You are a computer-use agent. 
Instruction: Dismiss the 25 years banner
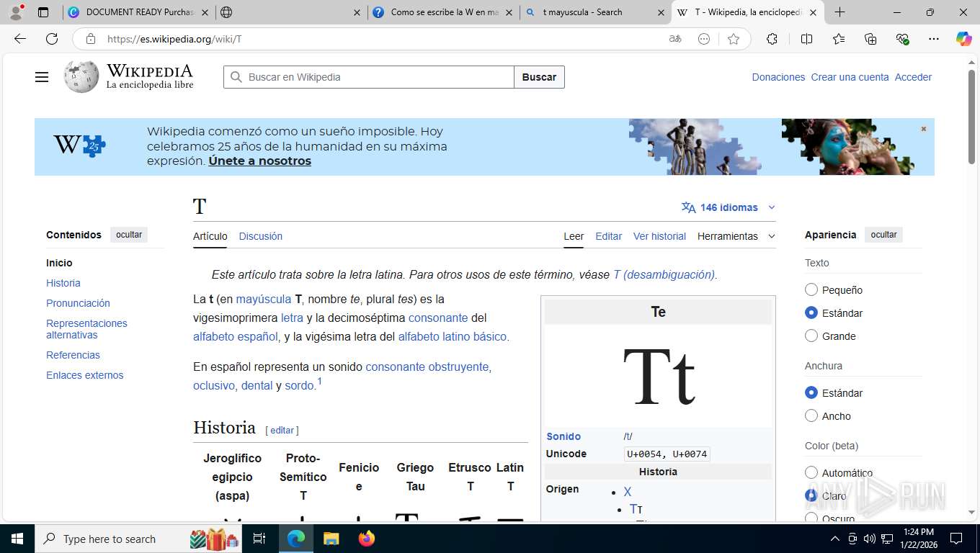click(x=923, y=129)
